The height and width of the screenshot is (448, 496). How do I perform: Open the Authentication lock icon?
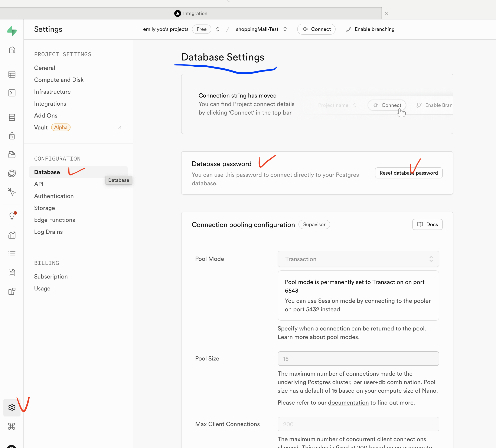(12, 136)
